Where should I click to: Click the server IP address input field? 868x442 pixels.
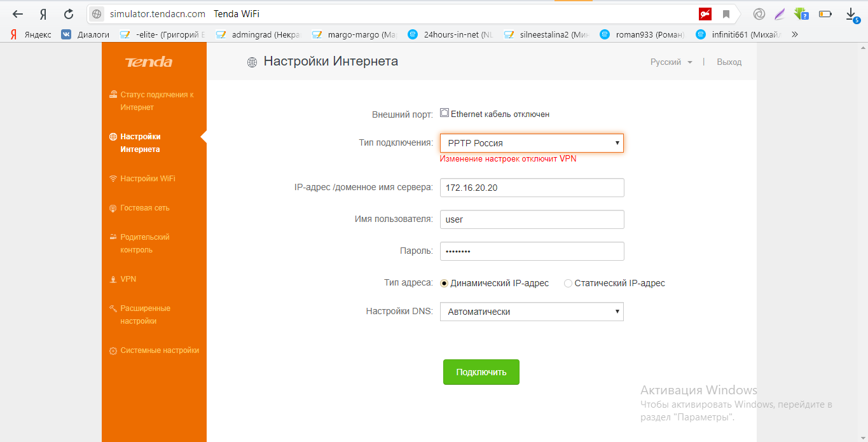point(532,188)
